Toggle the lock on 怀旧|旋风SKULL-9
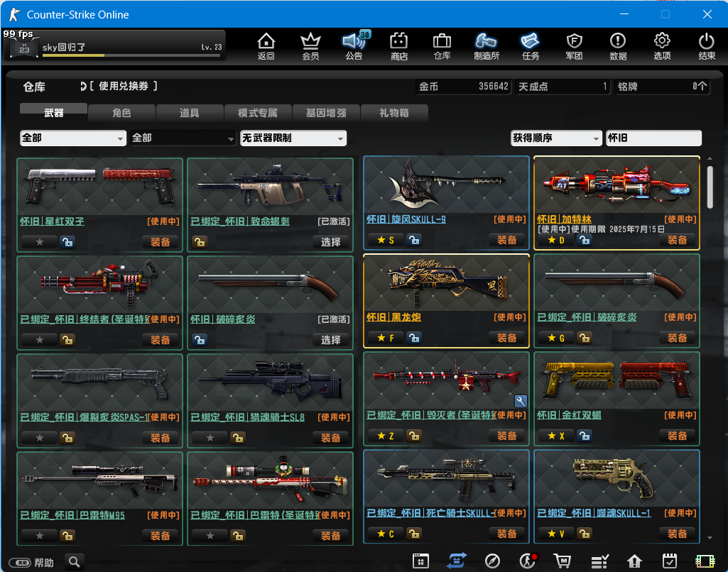 (414, 240)
